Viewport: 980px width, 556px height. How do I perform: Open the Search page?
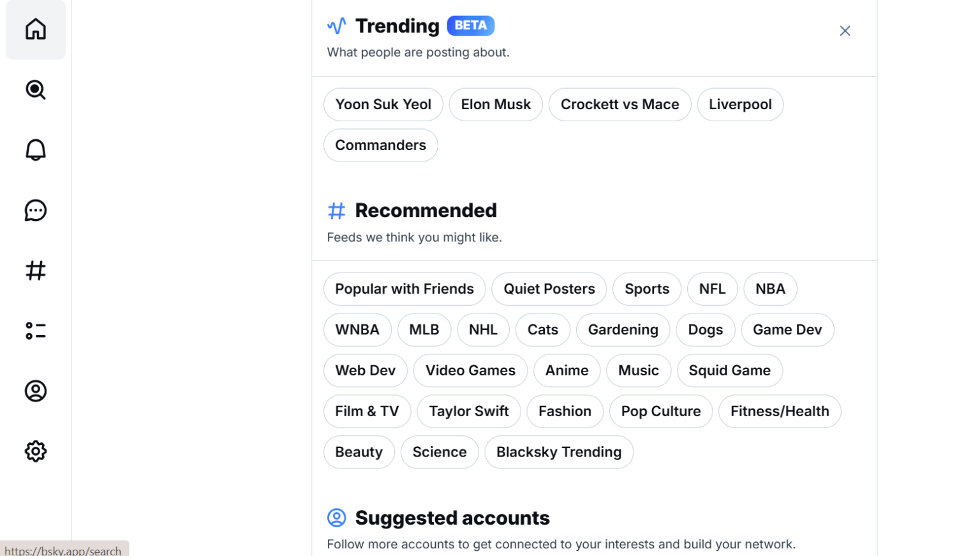tap(35, 90)
